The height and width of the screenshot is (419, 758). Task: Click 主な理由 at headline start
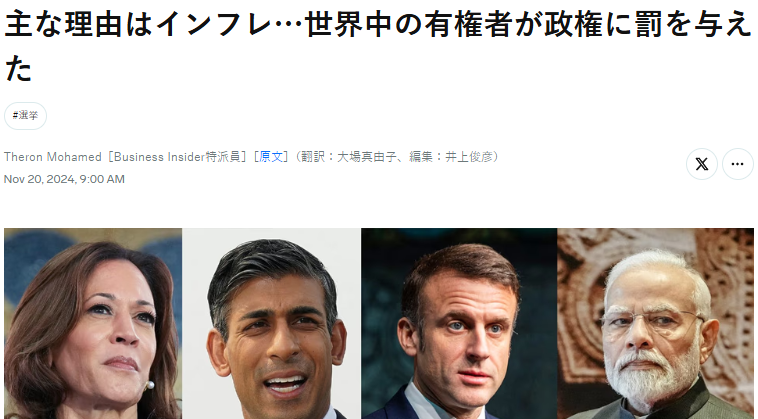pyautogui.click(x=63, y=25)
